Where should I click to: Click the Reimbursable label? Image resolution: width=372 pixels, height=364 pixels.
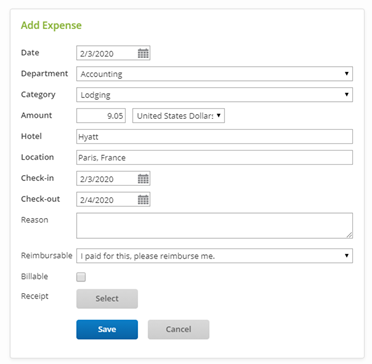[46, 256]
